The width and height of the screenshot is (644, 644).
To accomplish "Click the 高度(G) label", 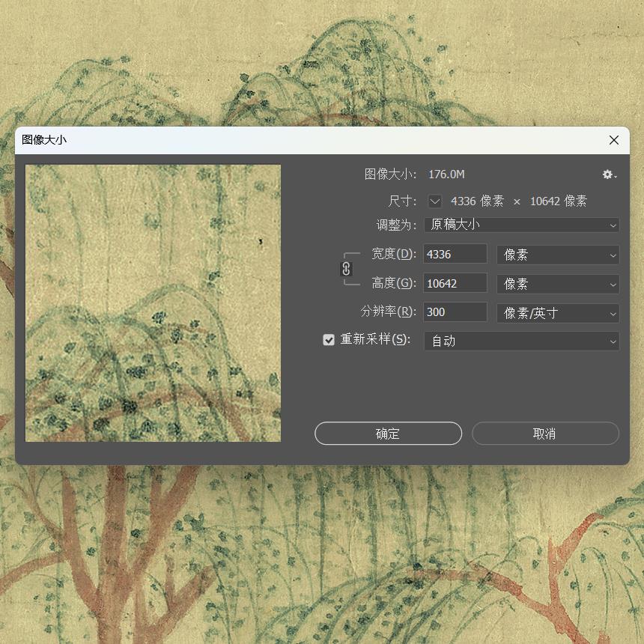I will [x=394, y=283].
